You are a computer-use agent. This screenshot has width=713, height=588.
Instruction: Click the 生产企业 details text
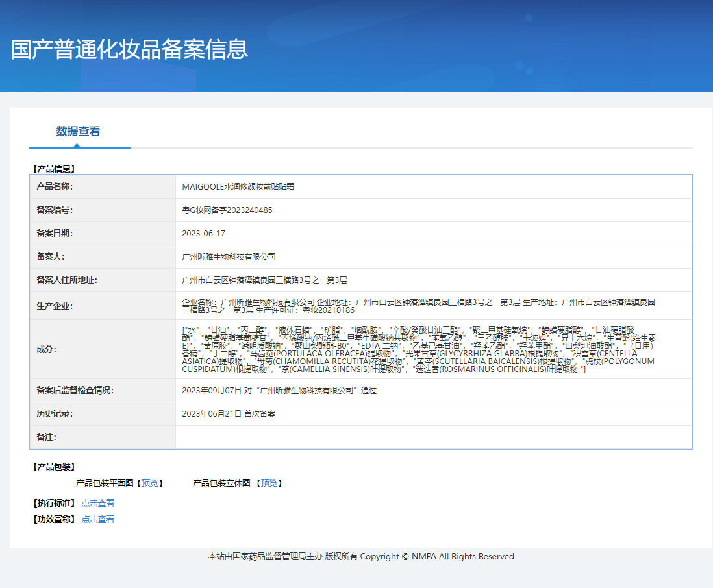(418, 306)
